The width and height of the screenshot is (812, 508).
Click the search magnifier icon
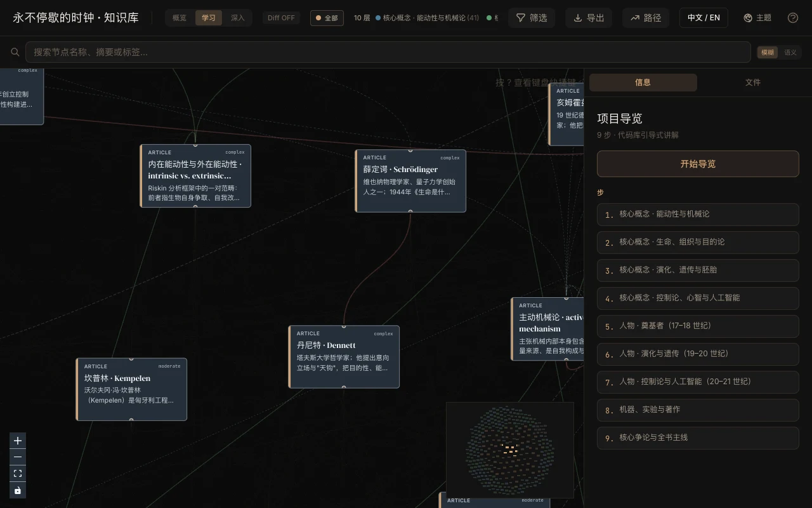coord(15,52)
